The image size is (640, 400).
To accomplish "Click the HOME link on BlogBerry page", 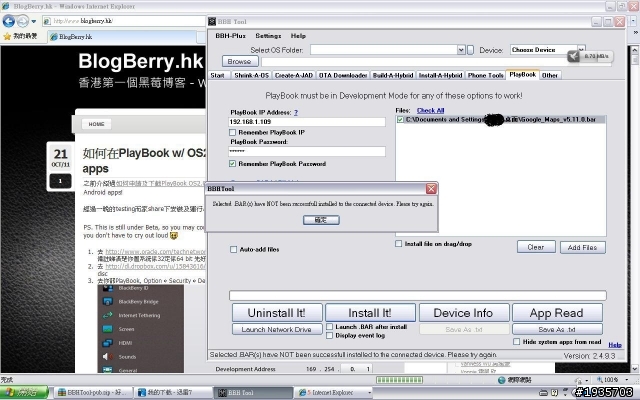I will click(96, 124).
